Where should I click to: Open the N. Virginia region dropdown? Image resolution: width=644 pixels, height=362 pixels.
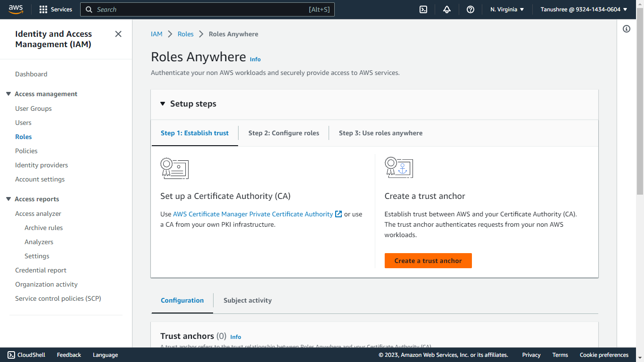pos(507,9)
